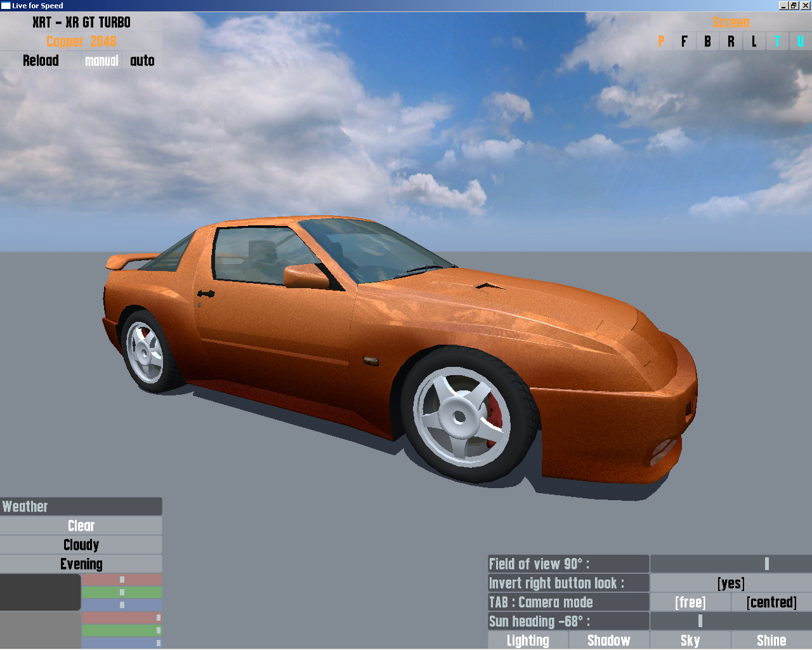Open the Shine tab

771,640
